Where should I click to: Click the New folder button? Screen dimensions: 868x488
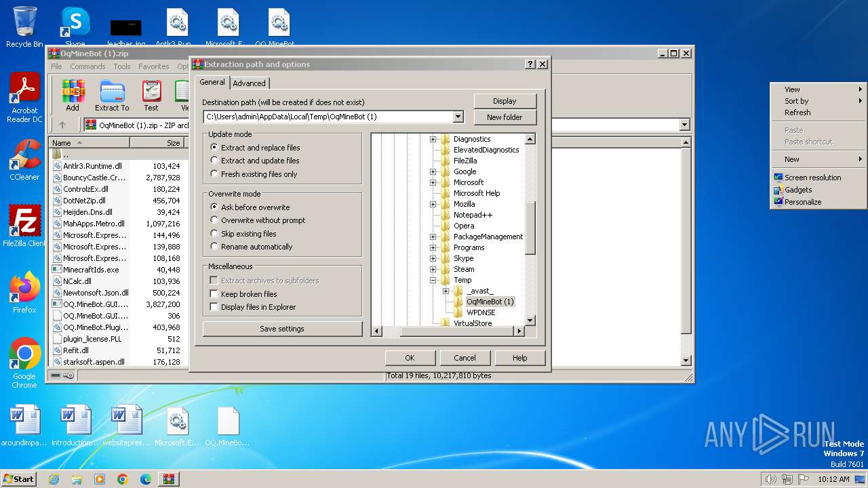click(505, 117)
